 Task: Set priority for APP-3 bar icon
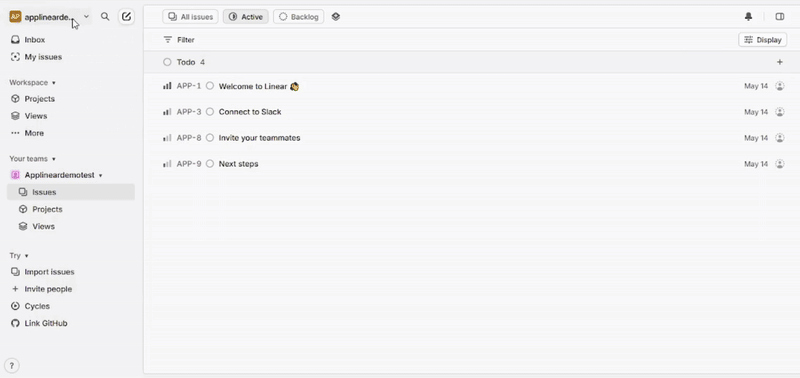point(167,112)
